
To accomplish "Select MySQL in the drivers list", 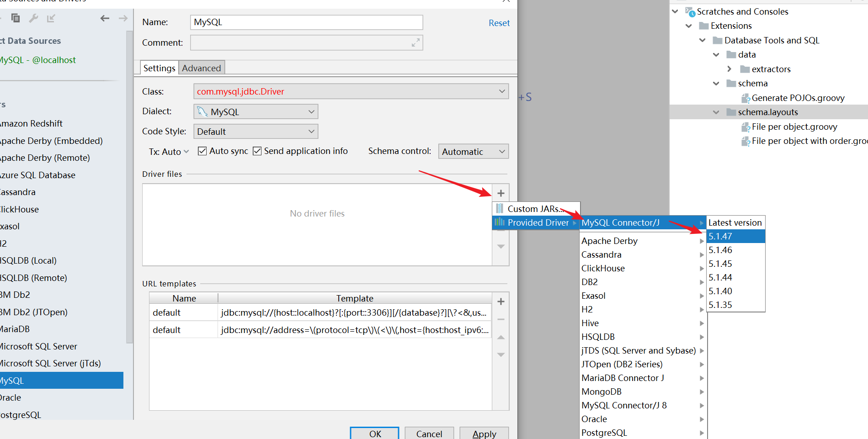I will (62, 381).
